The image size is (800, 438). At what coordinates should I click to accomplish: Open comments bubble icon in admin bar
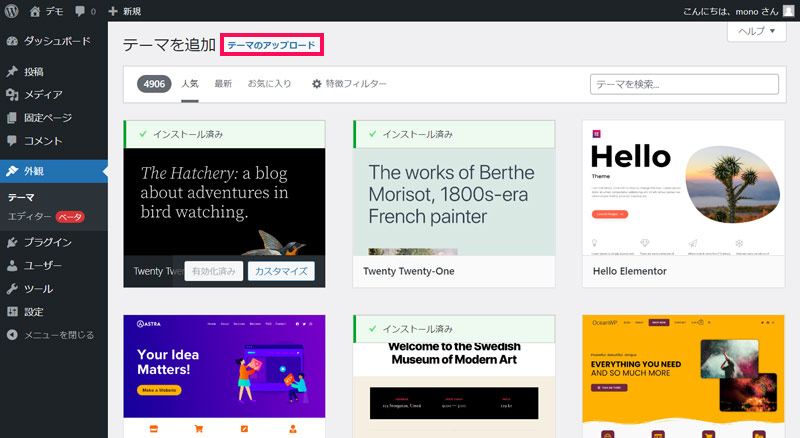coord(80,11)
